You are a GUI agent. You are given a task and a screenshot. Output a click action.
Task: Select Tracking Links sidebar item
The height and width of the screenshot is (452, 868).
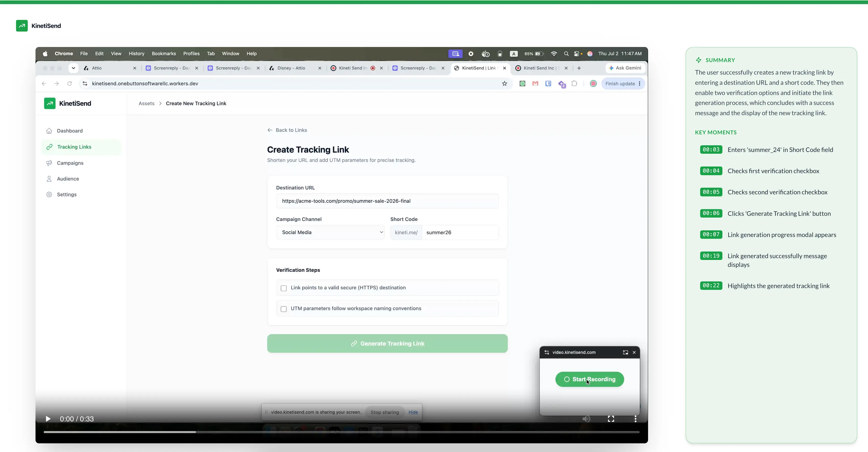81,147
